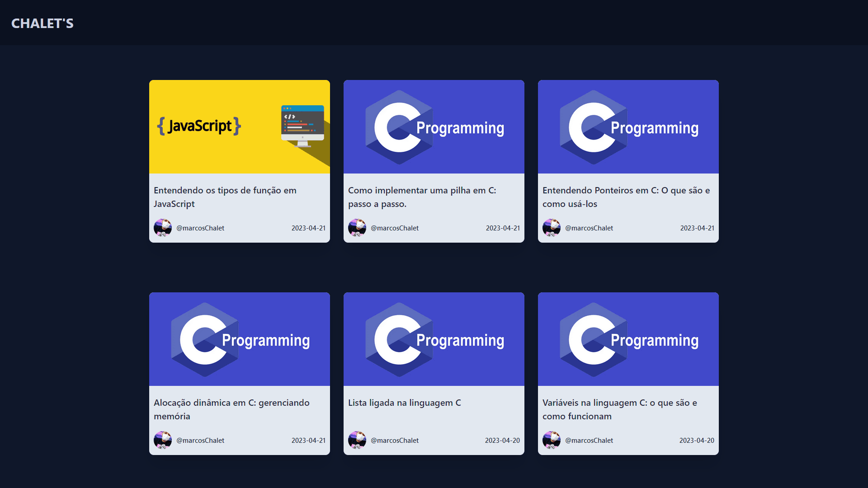Open the CHALET'S home logo link

pos(42,23)
